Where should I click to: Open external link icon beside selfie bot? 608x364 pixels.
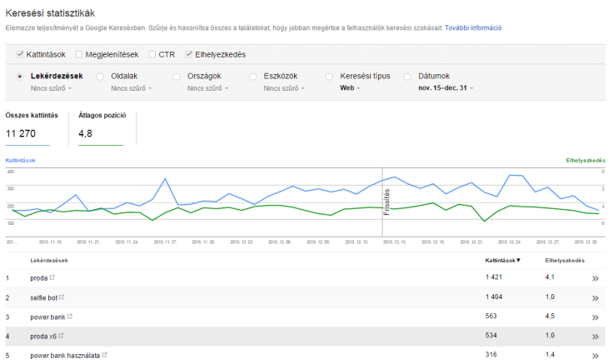click(62, 297)
